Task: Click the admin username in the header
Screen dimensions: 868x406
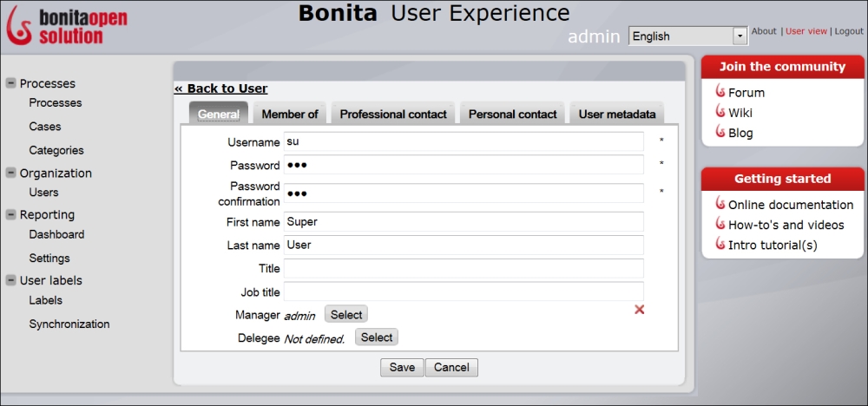Action: (x=594, y=36)
